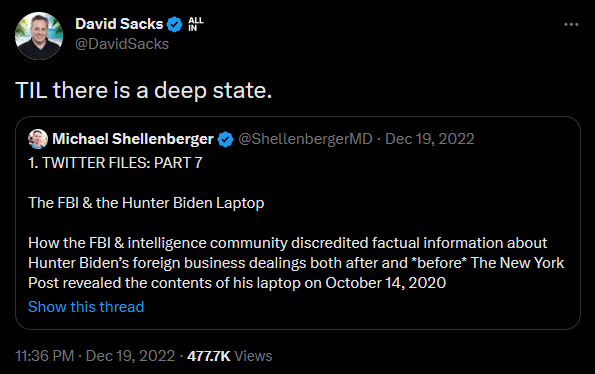Open the quoted tweet's TWITTER FILES: PART 7 text

[115, 163]
